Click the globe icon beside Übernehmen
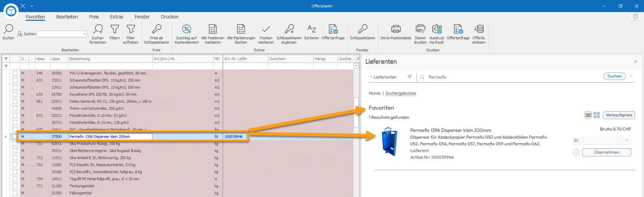644x197 pixels. tap(576, 152)
